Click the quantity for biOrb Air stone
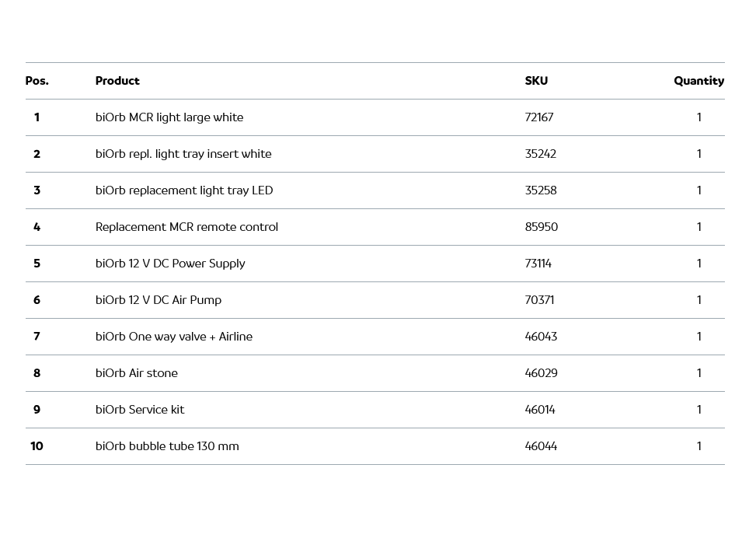The height and width of the screenshot is (559, 756). point(699,373)
